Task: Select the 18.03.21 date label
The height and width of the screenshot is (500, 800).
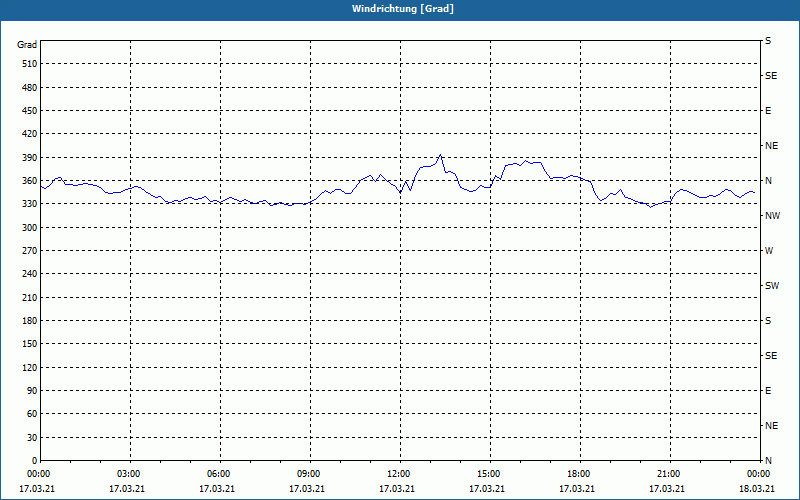Action: pyautogui.click(x=757, y=489)
